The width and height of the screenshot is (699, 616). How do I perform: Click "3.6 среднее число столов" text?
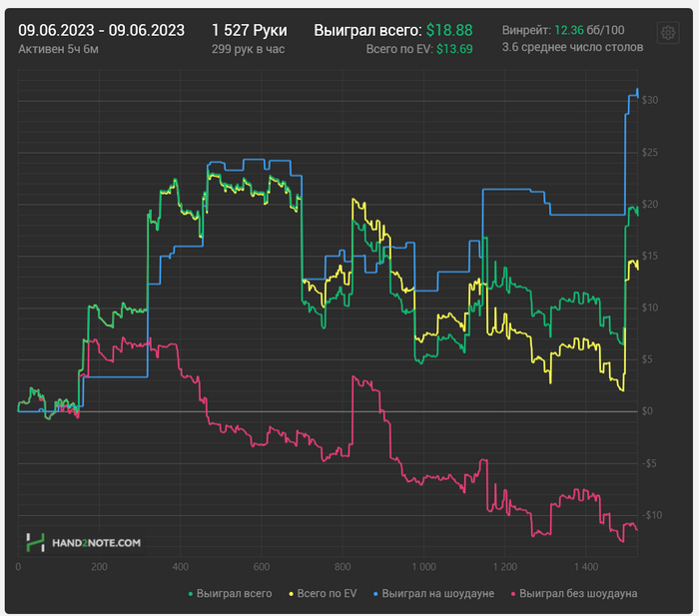[573, 47]
